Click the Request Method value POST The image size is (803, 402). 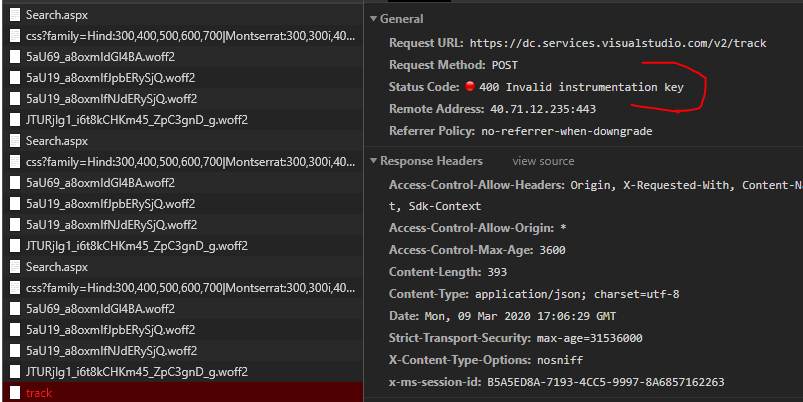(504, 66)
